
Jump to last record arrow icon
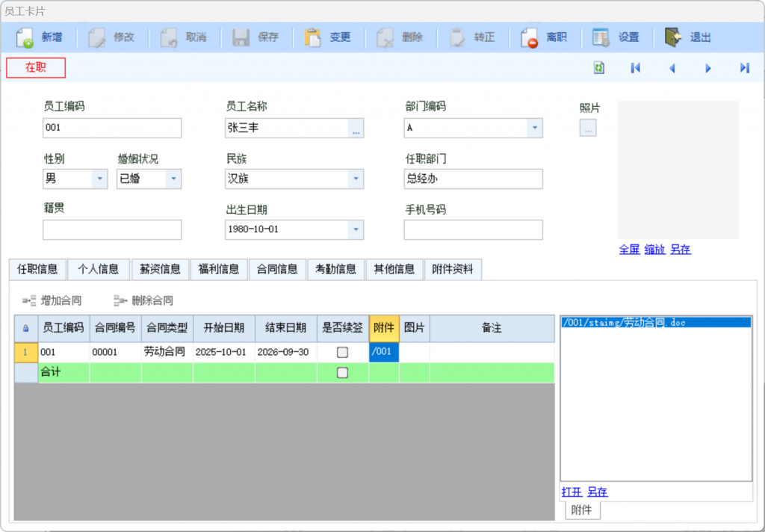point(744,68)
